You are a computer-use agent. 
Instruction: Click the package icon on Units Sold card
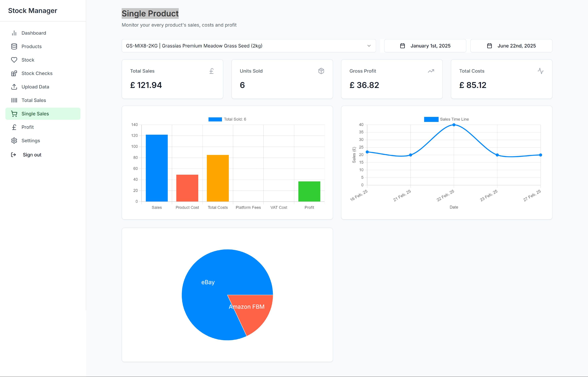[x=321, y=71]
